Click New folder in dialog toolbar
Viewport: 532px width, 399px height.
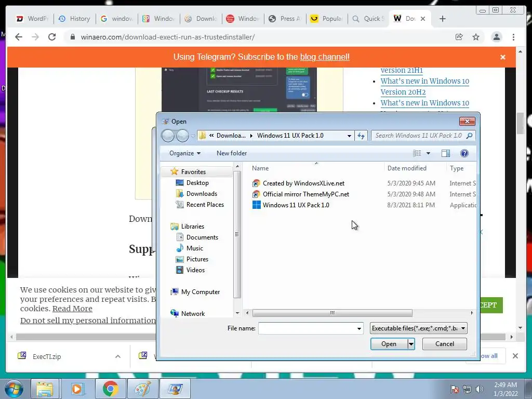(232, 153)
